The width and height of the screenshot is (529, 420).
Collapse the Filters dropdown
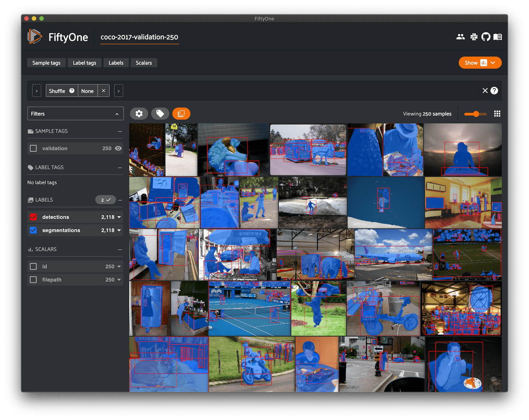click(x=76, y=114)
